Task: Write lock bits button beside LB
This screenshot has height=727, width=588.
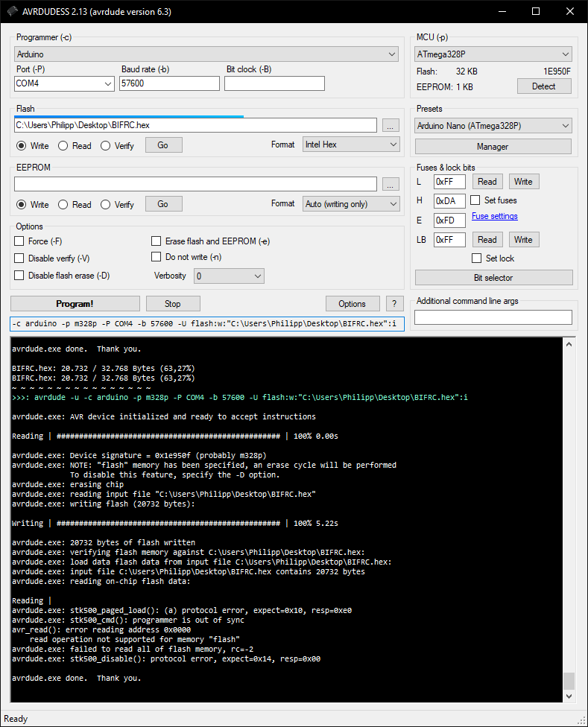Action: point(524,240)
